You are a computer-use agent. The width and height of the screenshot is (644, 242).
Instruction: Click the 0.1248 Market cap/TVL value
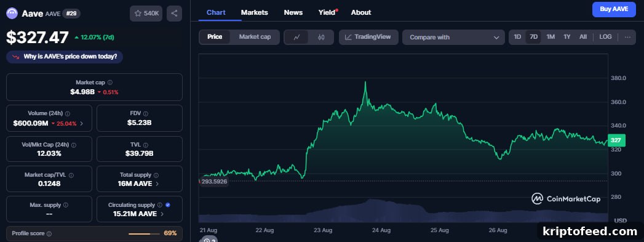[49, 184]
